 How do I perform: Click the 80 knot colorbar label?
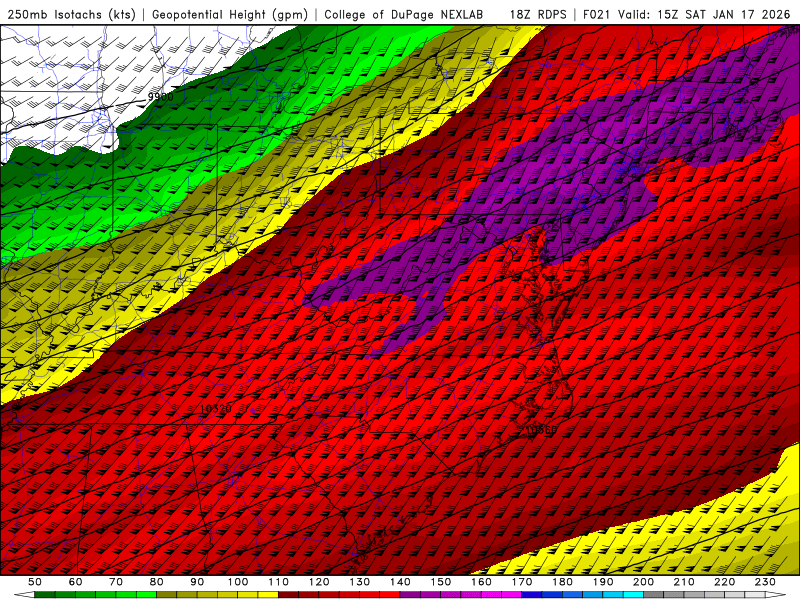[x=157, y=582]
